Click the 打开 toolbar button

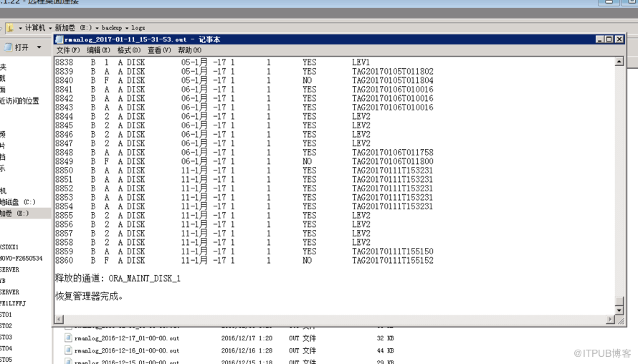(17, 47)
